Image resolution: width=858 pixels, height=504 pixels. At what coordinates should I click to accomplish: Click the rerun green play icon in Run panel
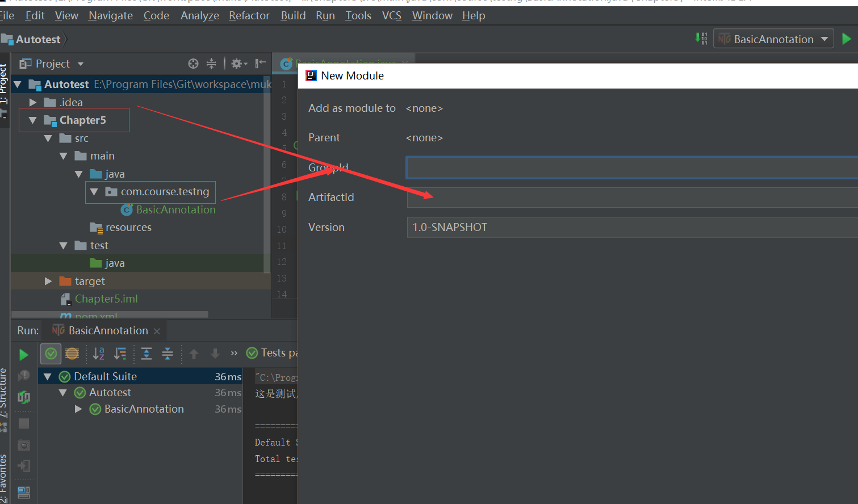(x=24, y=355)
